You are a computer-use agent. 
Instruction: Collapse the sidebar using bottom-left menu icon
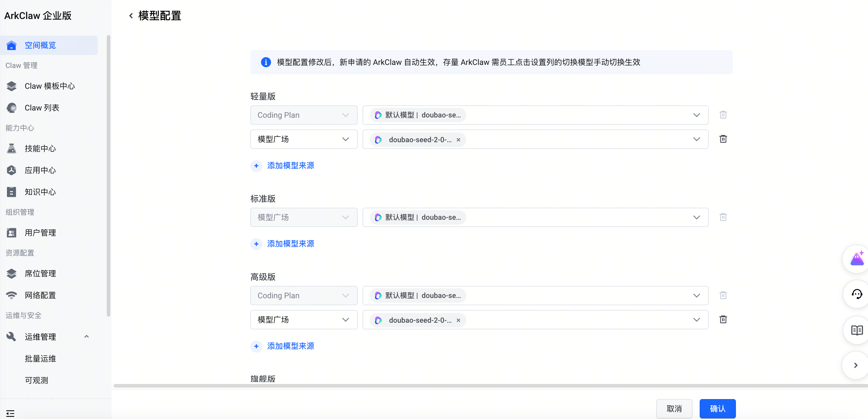[10, 413]
